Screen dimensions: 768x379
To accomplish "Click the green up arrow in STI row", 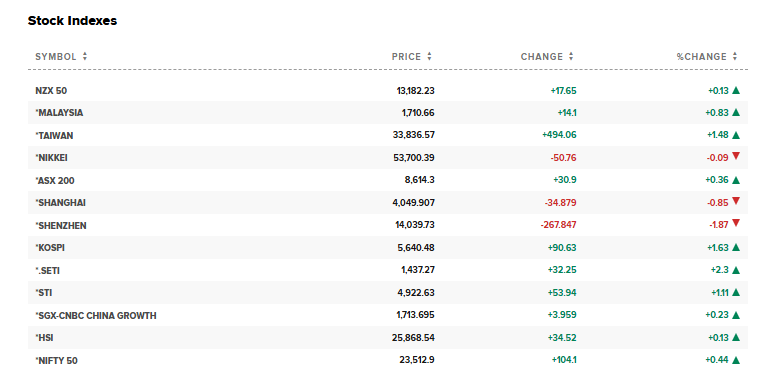I will coord(736,293).
